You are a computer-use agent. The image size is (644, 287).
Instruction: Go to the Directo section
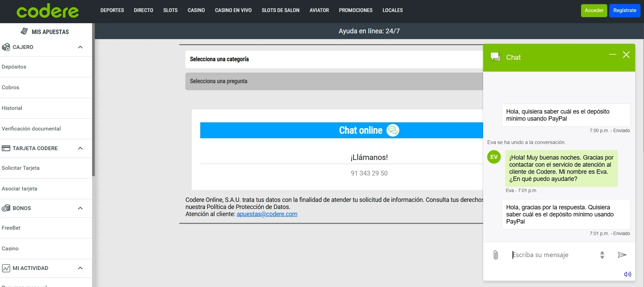click(x=144, y=10)
